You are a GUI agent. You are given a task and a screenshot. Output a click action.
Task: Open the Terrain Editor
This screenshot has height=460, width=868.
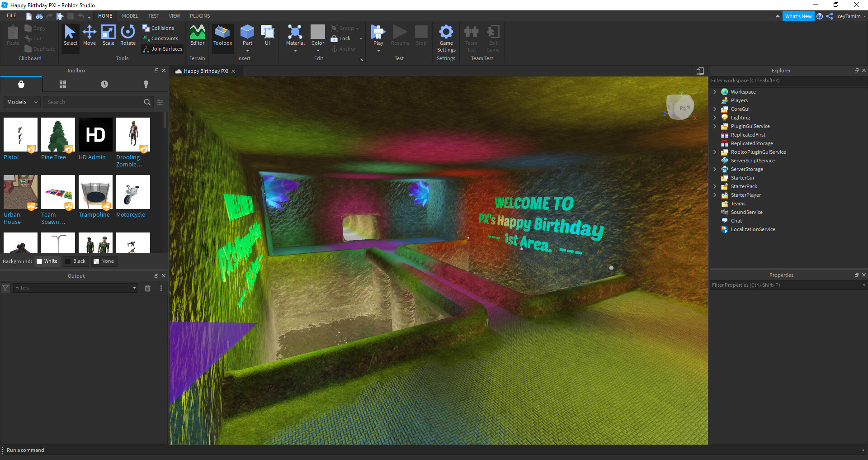pyautogui.click(x=197, y=36)
